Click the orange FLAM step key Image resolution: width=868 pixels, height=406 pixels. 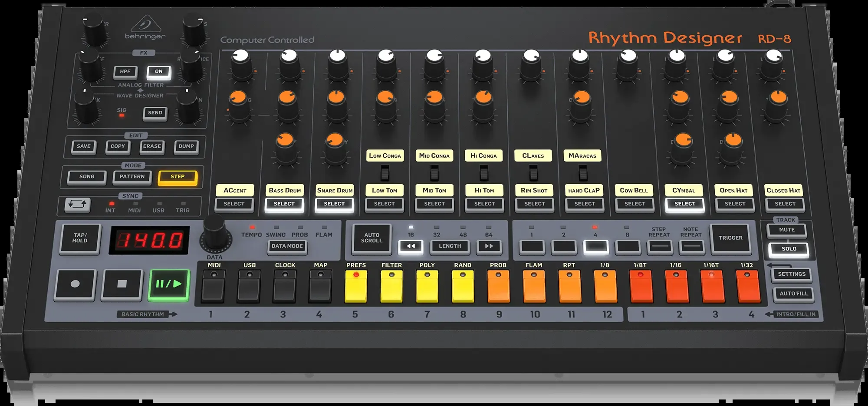point(534,286)
